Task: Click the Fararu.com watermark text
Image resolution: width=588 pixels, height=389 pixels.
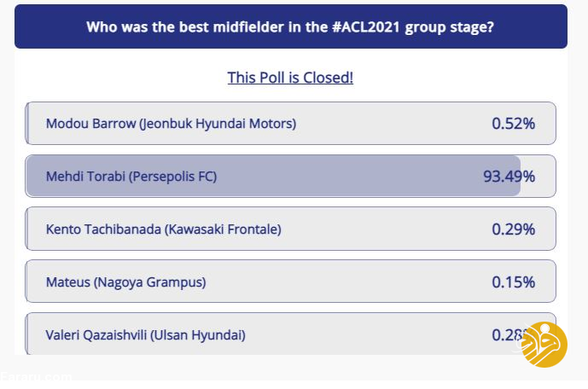Action: (36, 377)
